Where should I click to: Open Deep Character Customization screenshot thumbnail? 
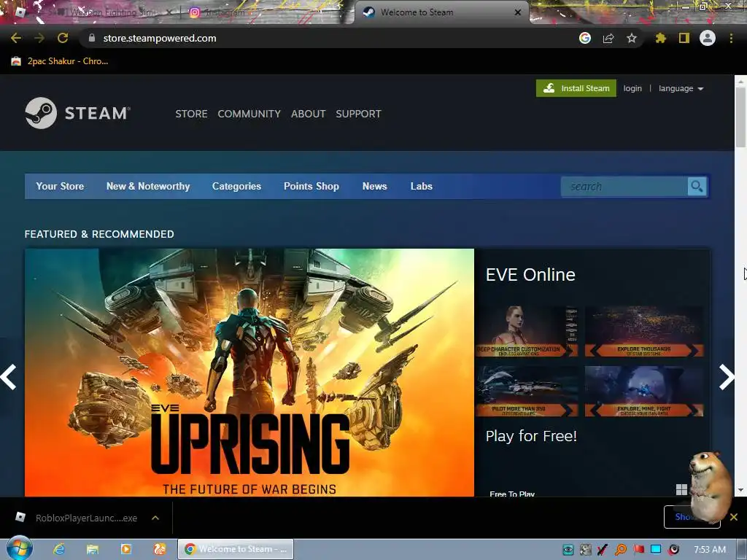[527, 332]
